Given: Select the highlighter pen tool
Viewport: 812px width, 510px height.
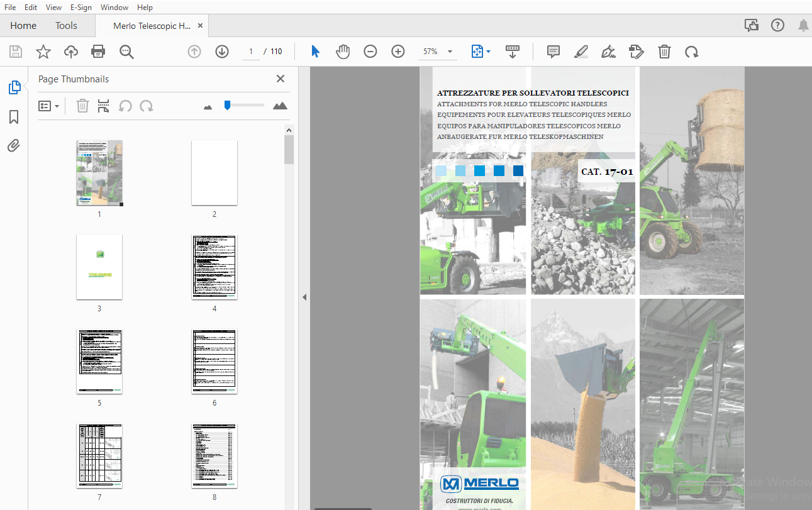Looking at the screenshot, I should (581, 52).
